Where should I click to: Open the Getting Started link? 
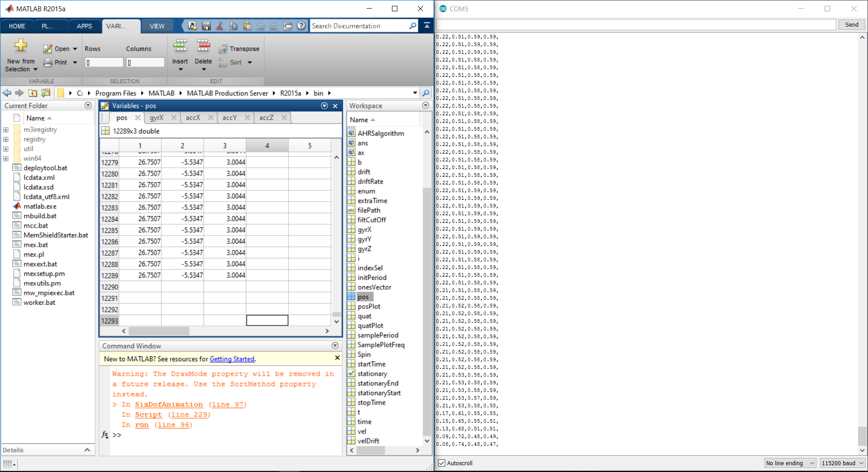(x=232, y=359)
